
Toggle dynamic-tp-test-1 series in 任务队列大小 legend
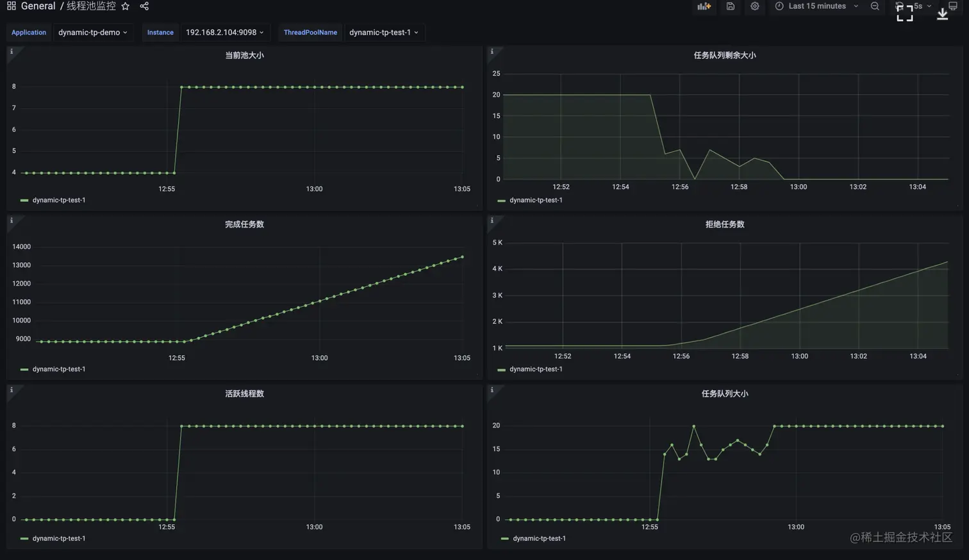(x=540, y=538)
